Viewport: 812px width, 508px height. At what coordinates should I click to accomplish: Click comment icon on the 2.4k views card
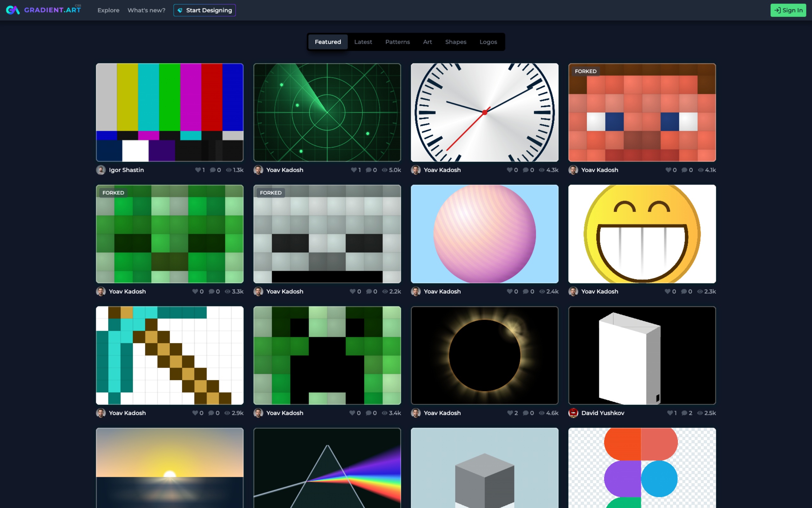pos(526,291)
